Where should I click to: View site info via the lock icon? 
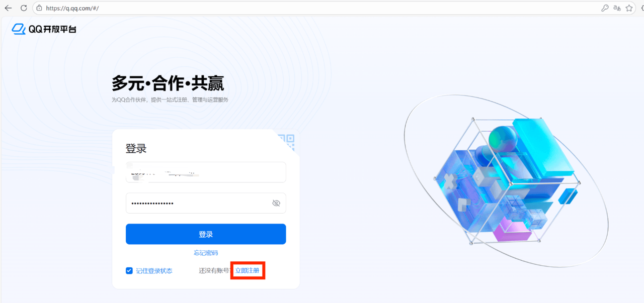(39, 8)
